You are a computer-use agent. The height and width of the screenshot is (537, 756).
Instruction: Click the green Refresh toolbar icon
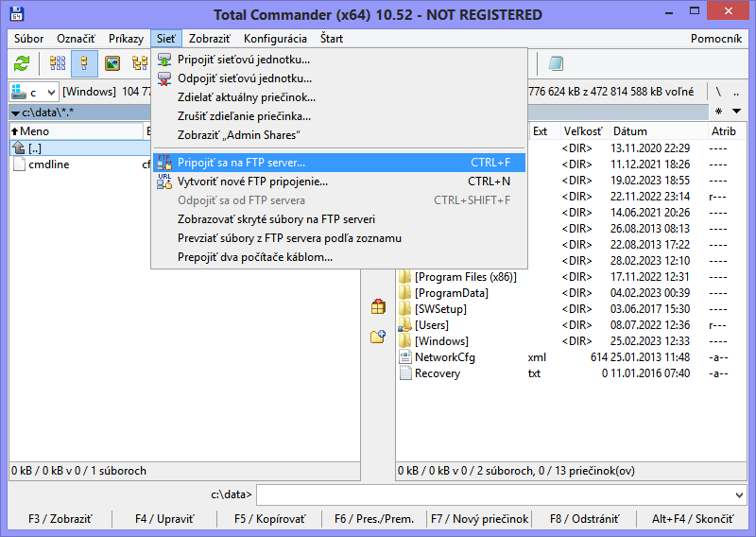pos(22,63)
